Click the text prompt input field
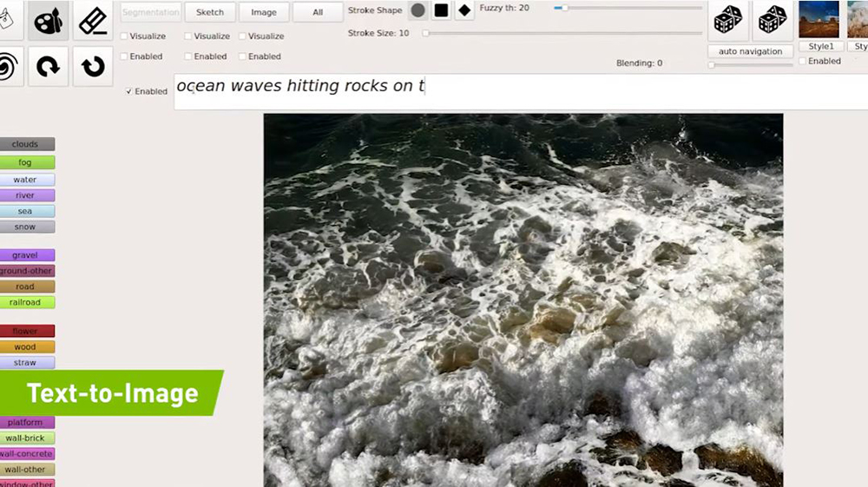This screenshot has height=487, width=868. tap(521, 91)
